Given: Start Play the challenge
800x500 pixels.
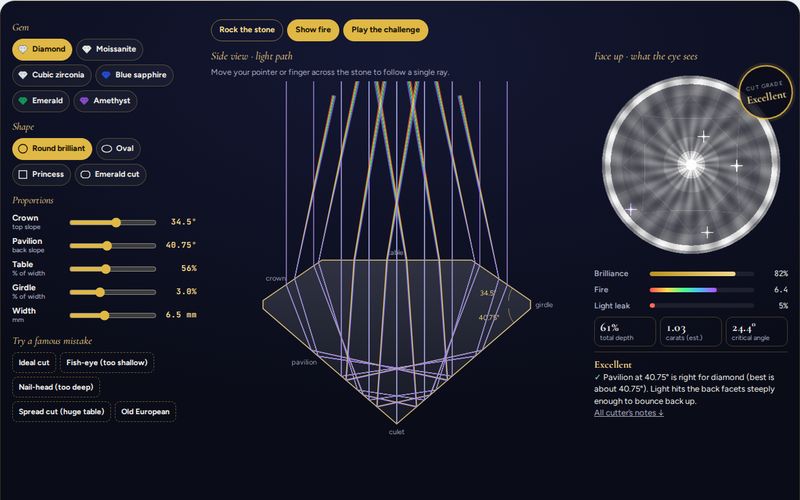Looking at the screenshot, I should click(x=386, y=30).
